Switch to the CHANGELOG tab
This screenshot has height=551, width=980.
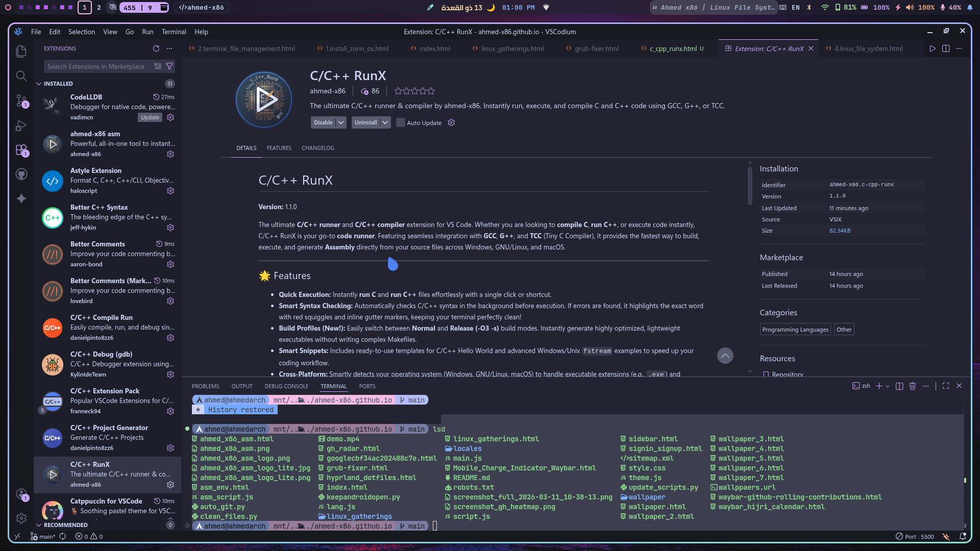317,148
